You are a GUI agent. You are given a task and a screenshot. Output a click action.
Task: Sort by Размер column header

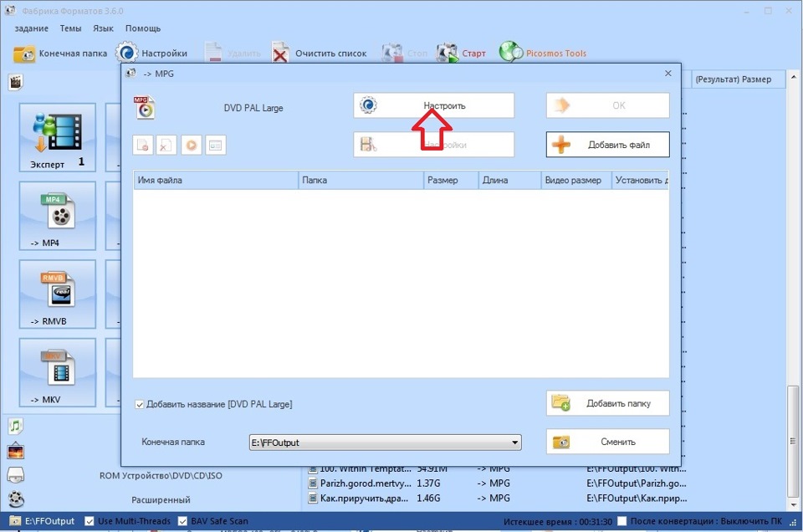click(451, 180)
